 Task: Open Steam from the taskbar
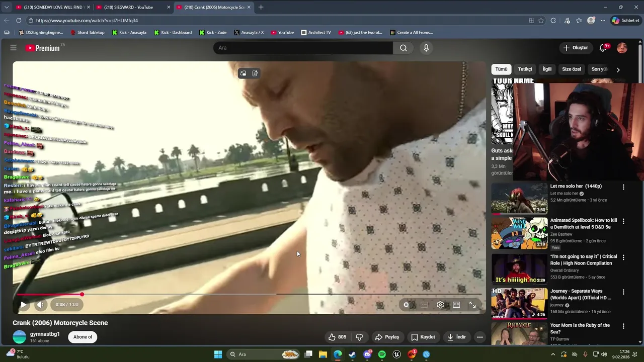pos(352,354)
